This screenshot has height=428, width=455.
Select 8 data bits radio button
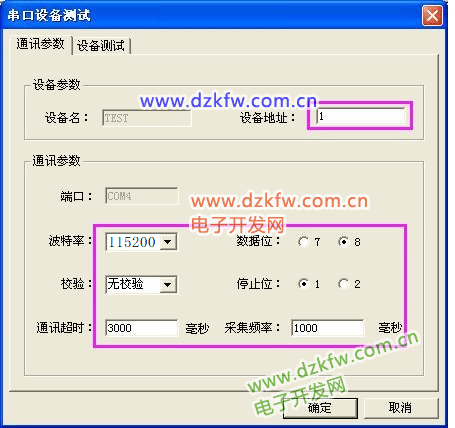click(343, 241)
